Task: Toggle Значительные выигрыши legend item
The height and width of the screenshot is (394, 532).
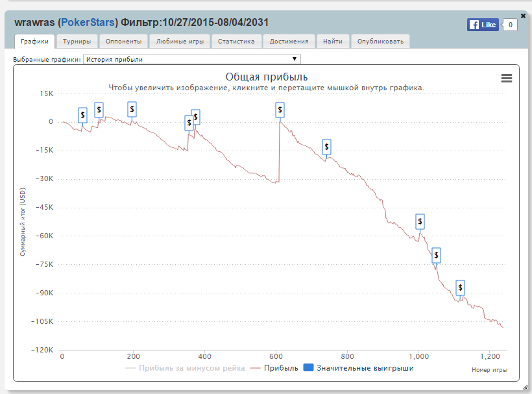Action: (x=365, y=368)
